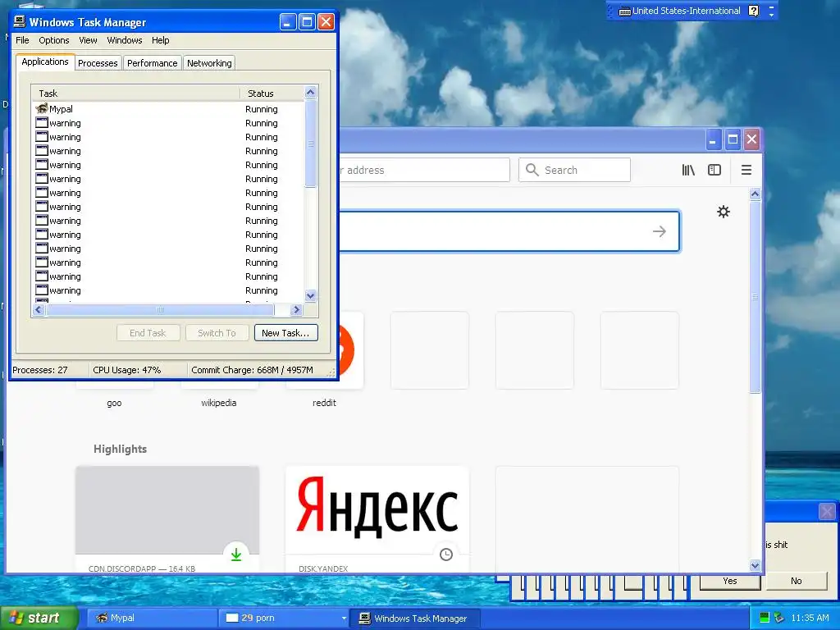
Task: Click the network tray icon
Action: pos(779,618)
